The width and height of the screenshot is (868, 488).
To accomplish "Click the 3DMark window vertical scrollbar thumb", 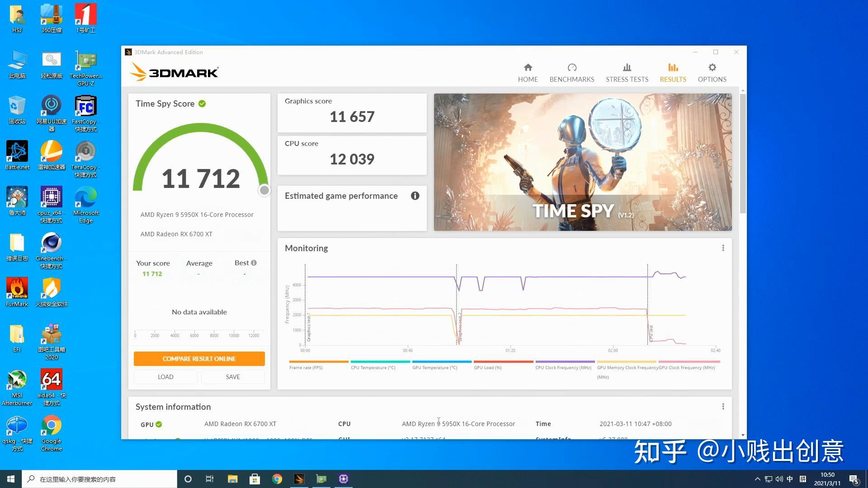I will 743,154.
